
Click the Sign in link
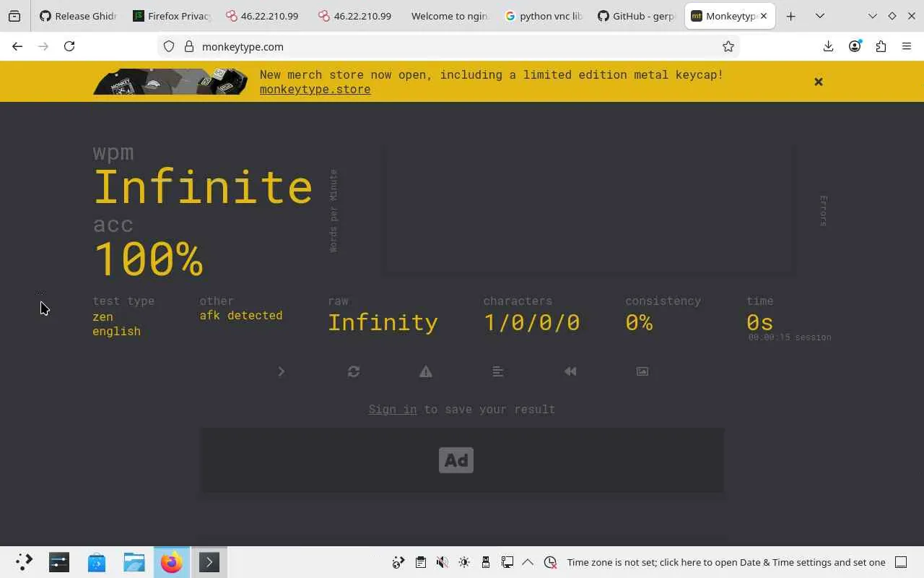tap(392, 409)
